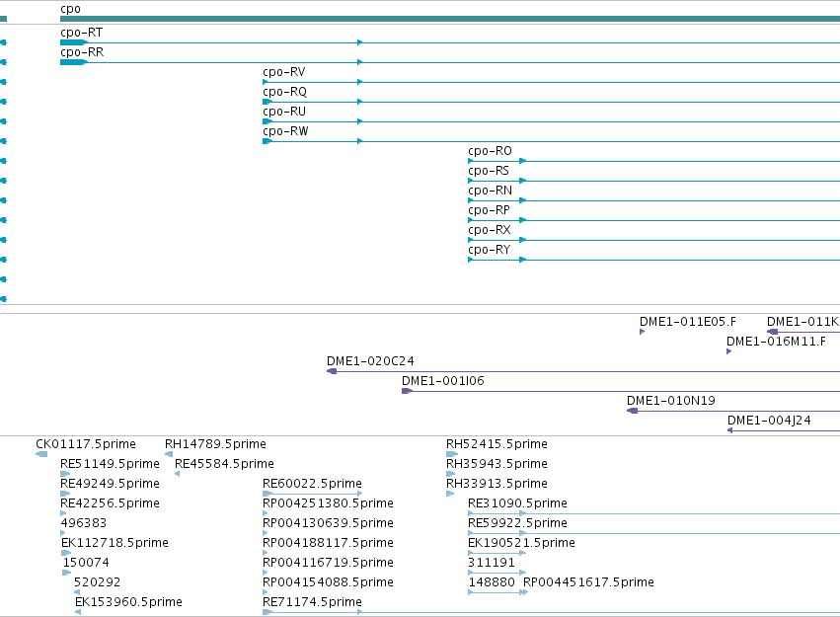Select the cpo-RU transcript label
840x617 pixels.
click(284, 112)
